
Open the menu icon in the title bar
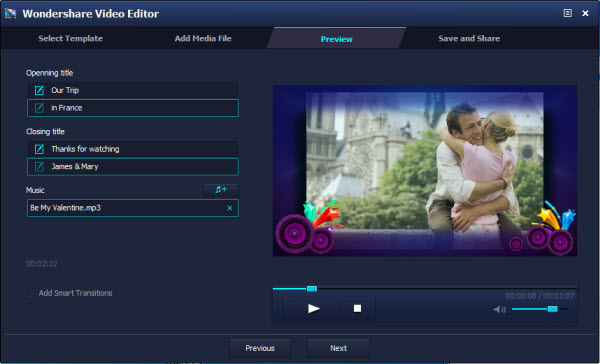click(x=567, y=13)
